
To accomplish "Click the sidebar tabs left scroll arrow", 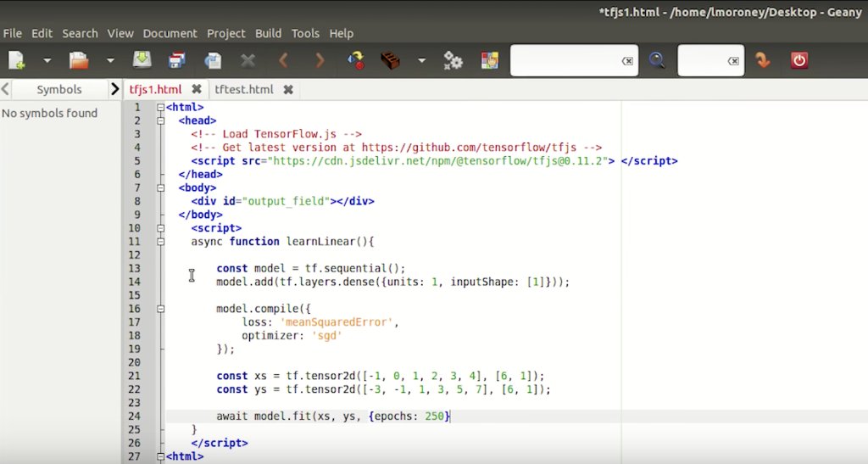I will tap(5, 88).
